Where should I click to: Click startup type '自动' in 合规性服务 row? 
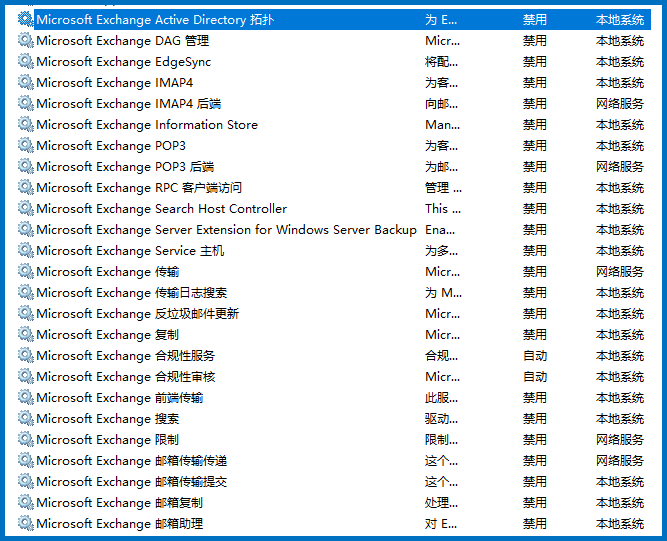click(535, 356)
